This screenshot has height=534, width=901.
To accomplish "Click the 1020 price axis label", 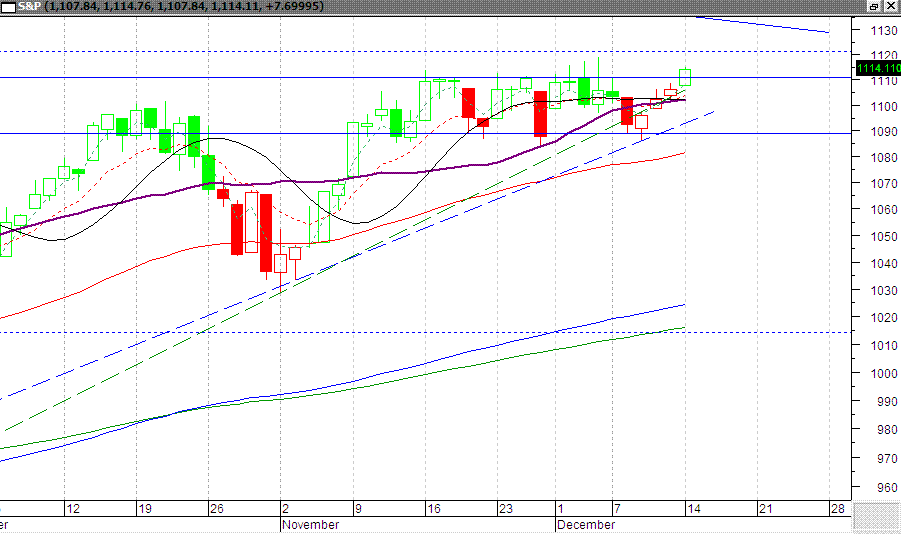I will click(884, 317).
